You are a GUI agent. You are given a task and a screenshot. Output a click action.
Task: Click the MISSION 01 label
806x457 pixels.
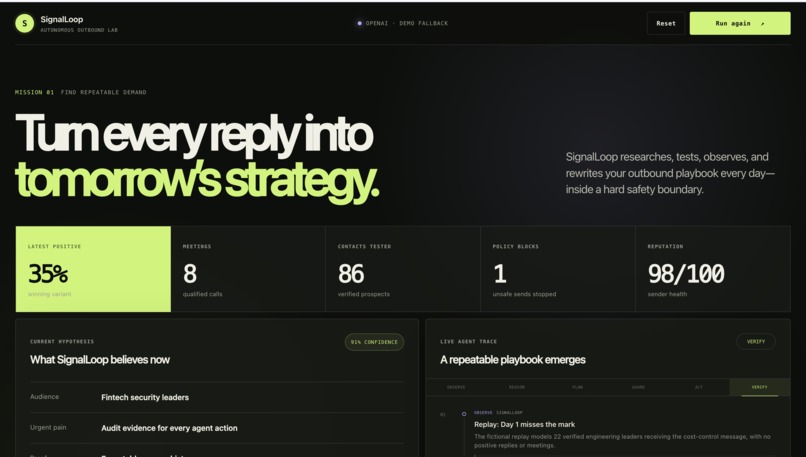[34, 93]
